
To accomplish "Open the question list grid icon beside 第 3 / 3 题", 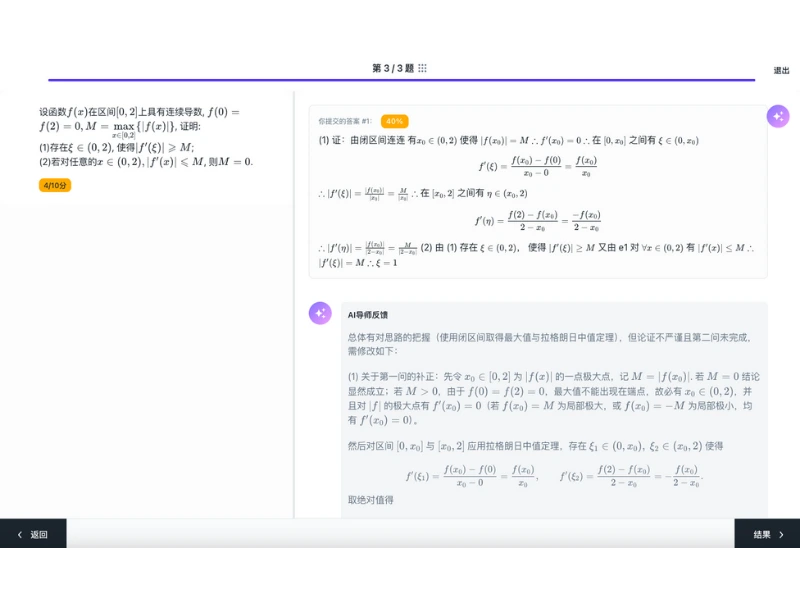I will [x=423, y=67].
